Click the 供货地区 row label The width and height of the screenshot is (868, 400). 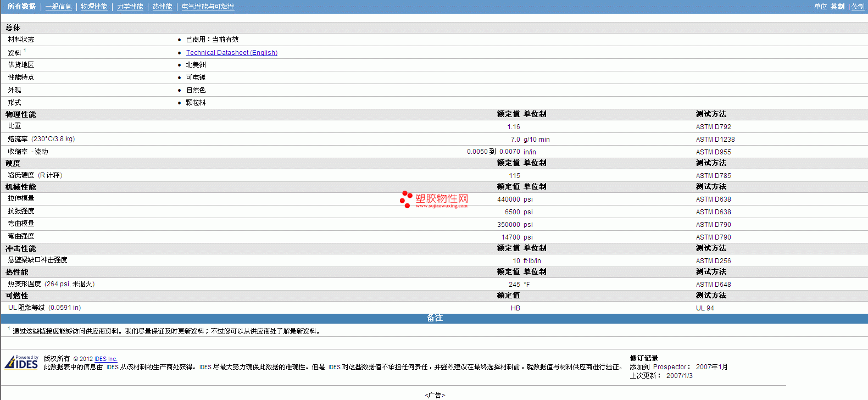pyautogui.click(x=21, y=65)
